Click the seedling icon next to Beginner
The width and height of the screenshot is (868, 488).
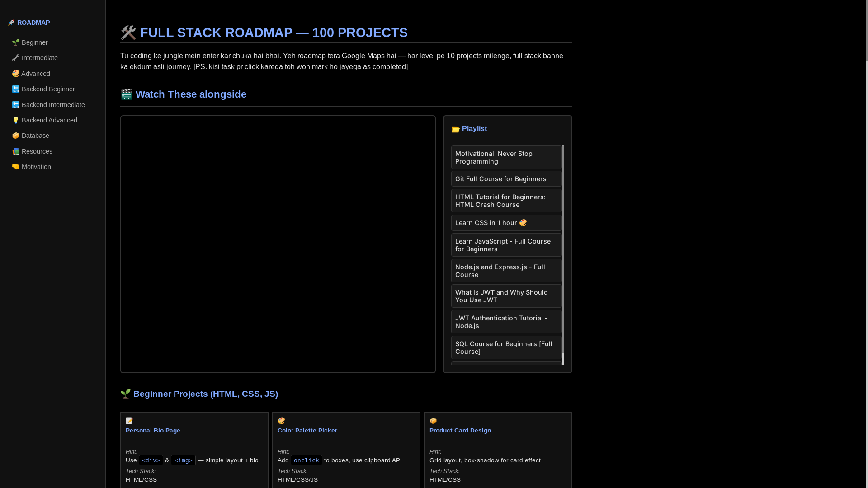coord(16,42)
